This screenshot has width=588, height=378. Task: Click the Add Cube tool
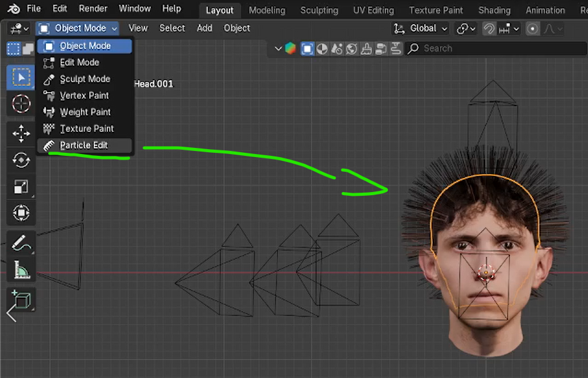point(21,299)
